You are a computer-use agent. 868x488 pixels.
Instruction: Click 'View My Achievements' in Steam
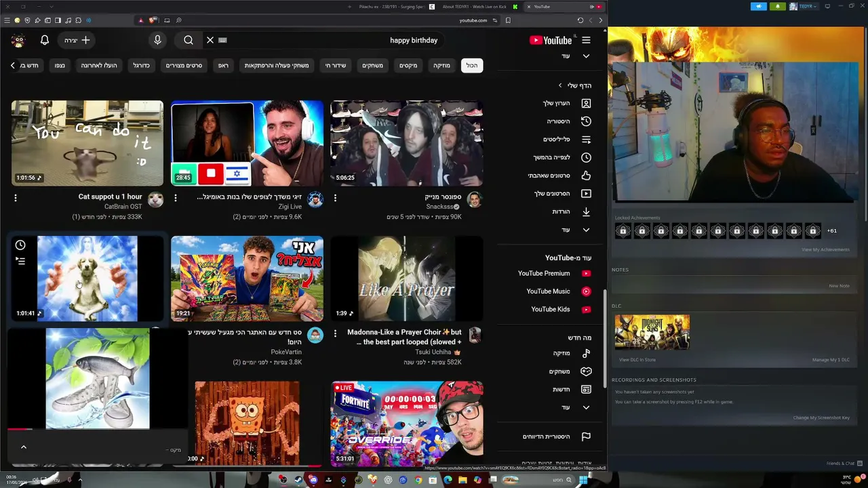pyautogui.click(x=825, y=249)
